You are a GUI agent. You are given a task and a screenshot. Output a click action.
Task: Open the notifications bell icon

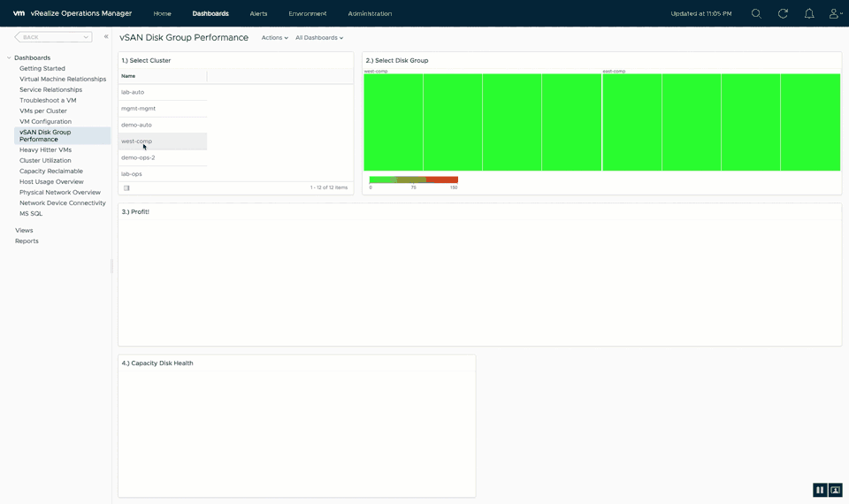809,13
